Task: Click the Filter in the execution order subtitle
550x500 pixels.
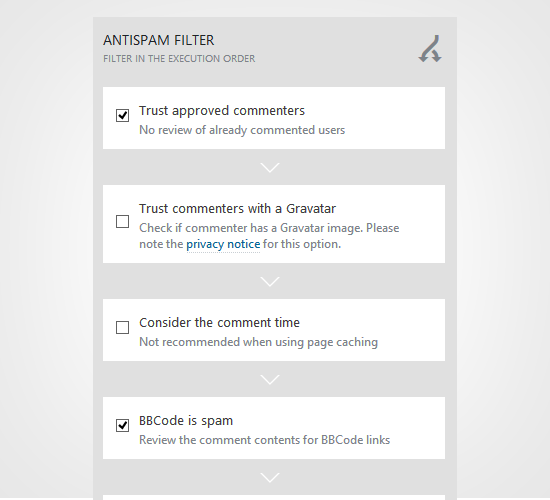Action: [x=179, y=59]
